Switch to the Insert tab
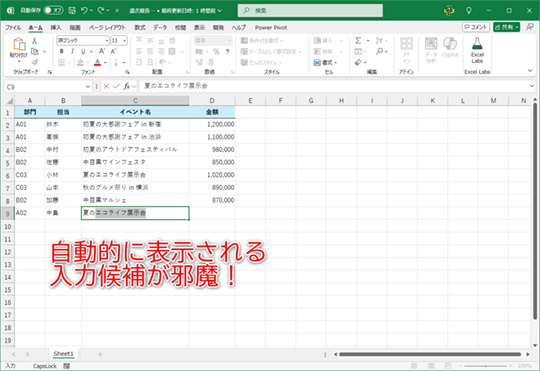 [56, 28]
